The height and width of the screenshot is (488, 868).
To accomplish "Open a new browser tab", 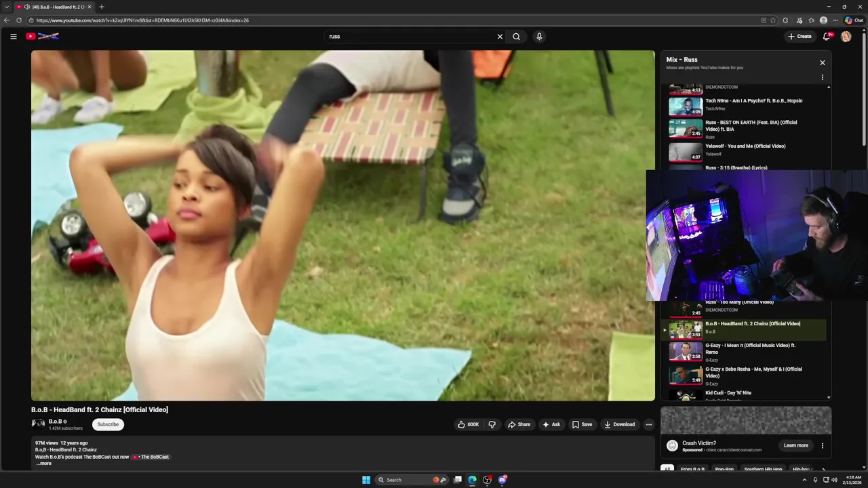I will pyautogui.click(x=102, y=7).
